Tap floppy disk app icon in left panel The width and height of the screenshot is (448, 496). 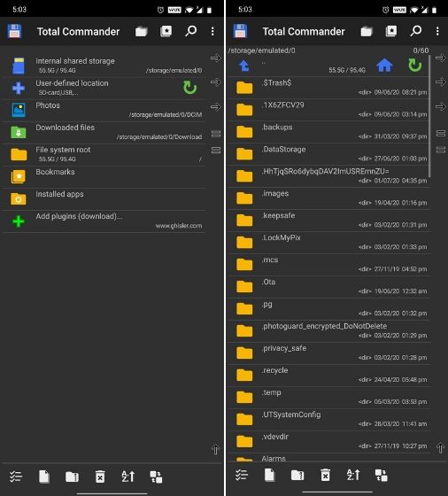(x=14, y=31)
